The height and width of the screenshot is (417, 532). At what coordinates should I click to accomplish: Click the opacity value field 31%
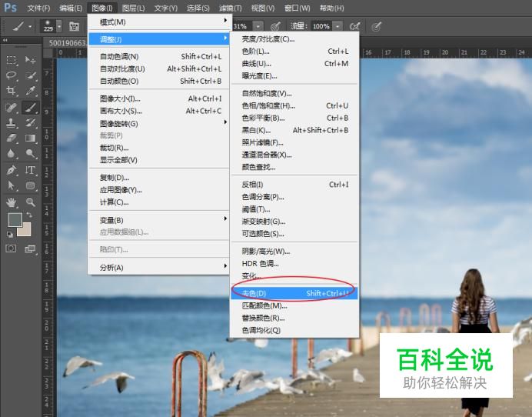(243, 26)
